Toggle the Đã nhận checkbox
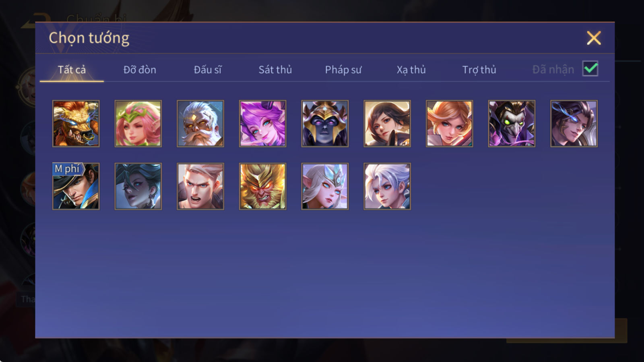644x362 pixels. pyautogui.click(x=590, y=69)
